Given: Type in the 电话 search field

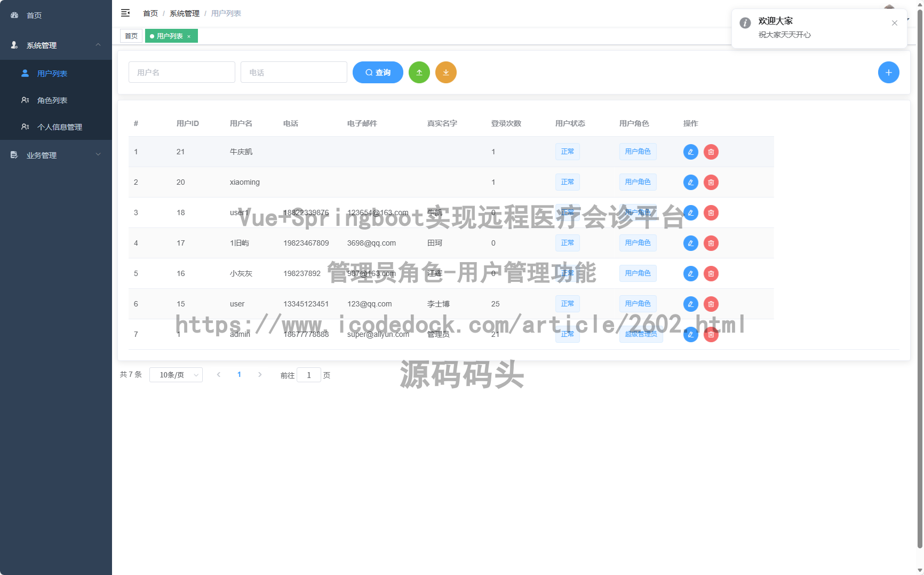Looking at the screenshot, I should coord(294,72).
